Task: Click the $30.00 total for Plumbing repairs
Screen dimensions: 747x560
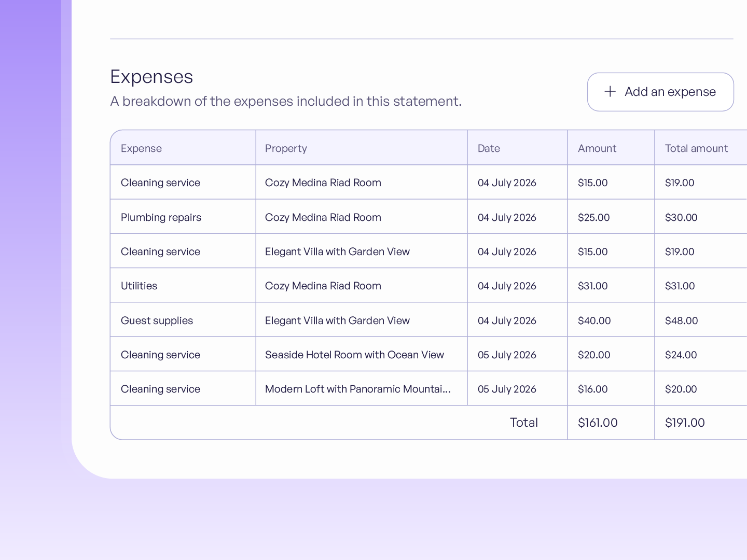Action: tap(681, 217)
